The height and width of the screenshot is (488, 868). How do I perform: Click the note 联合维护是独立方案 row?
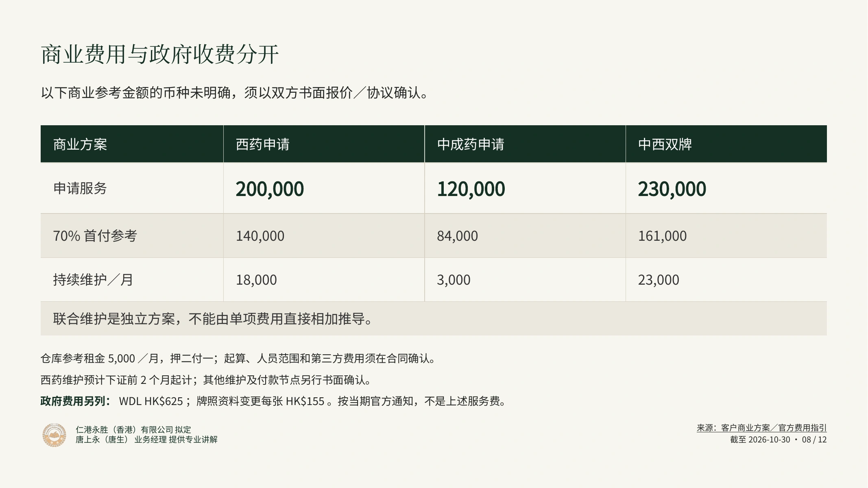click(434, 318)
